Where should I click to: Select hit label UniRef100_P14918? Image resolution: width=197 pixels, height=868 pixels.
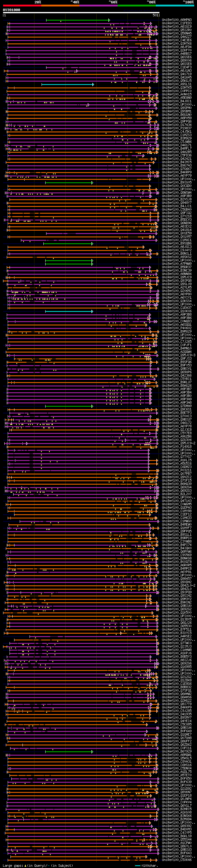(x=177, y=447)
